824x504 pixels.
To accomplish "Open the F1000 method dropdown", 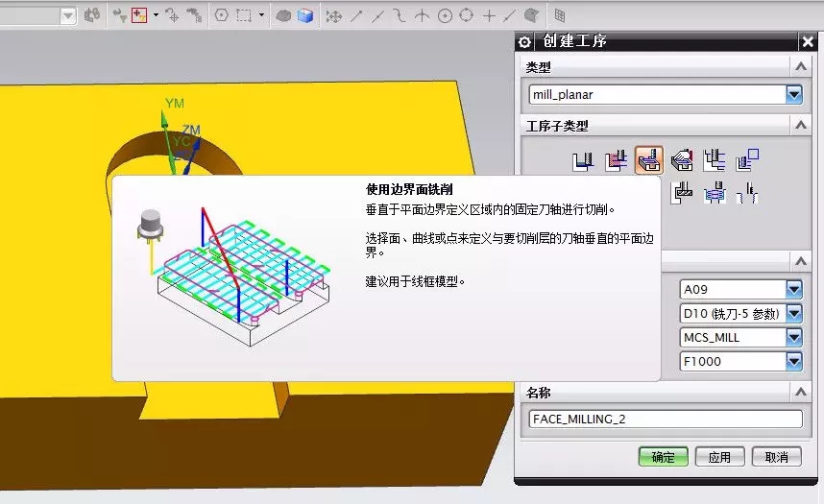I will coord(794,361).
